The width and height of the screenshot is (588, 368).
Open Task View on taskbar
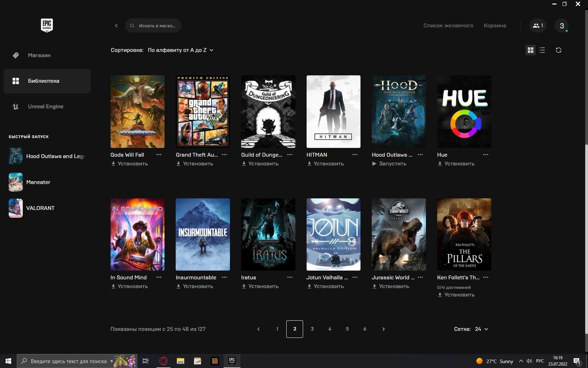(x=146, y=361)
